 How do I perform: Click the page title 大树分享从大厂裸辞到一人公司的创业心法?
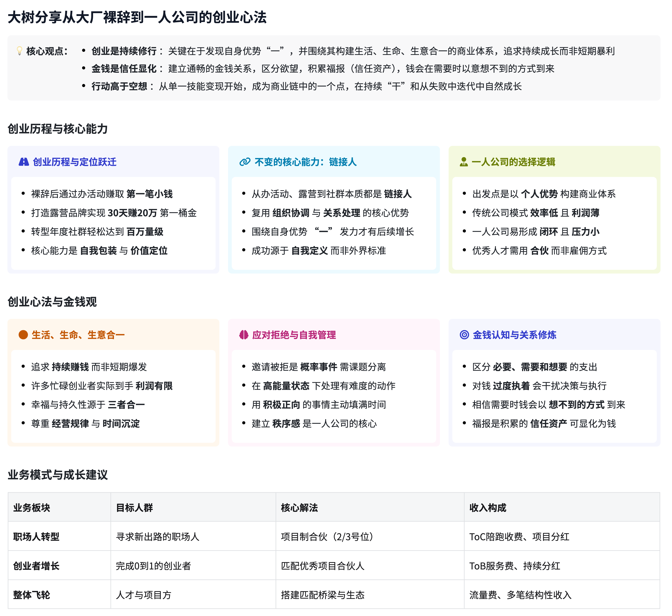coord(137,17)
